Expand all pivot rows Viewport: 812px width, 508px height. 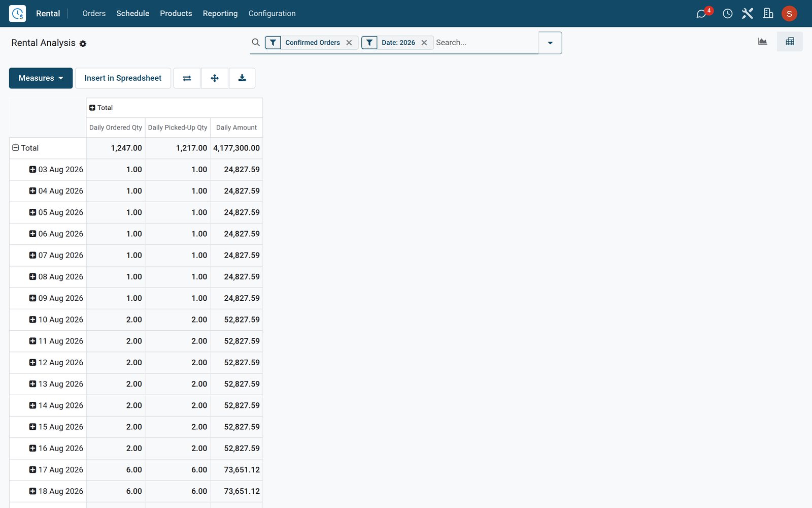[215, 78]
